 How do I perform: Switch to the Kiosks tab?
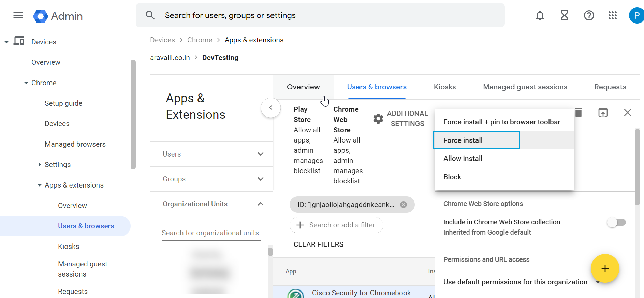pos(445,87)
